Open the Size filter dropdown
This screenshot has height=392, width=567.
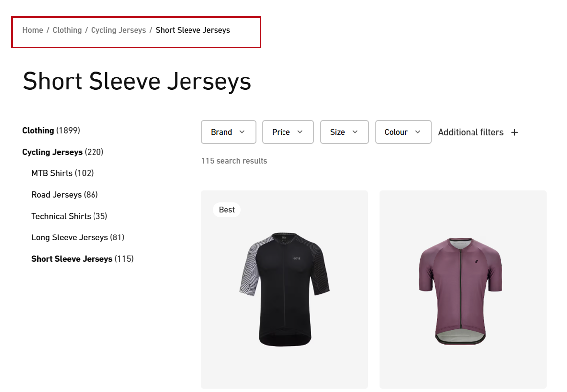point(344,132)
